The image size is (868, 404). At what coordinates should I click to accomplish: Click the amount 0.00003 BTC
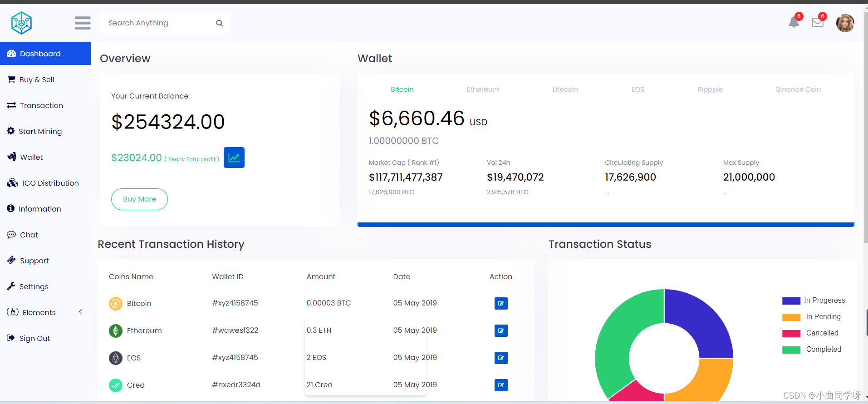(329, 303)
